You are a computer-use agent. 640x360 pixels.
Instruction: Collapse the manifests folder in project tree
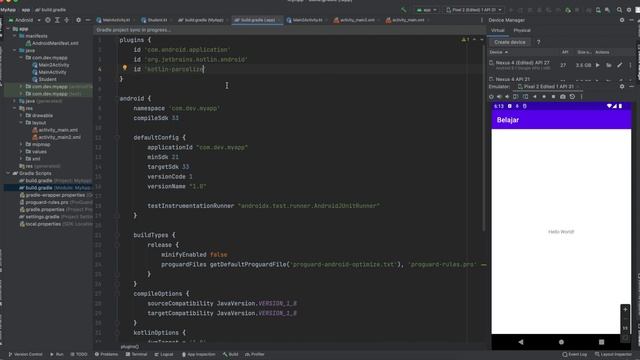[x=15, y=36]
